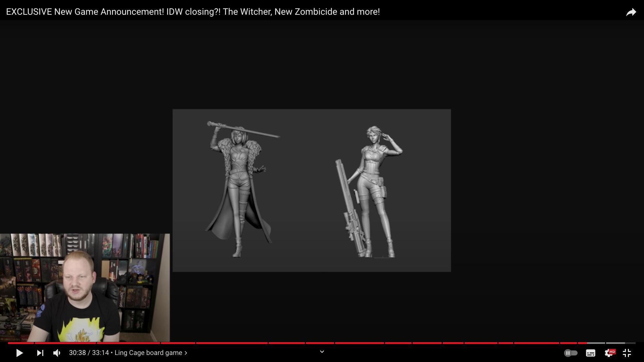Toggle subtitles closed captions
Viewport: 644px width, 362px height.
pyautogui.click(x=591, y=353)
